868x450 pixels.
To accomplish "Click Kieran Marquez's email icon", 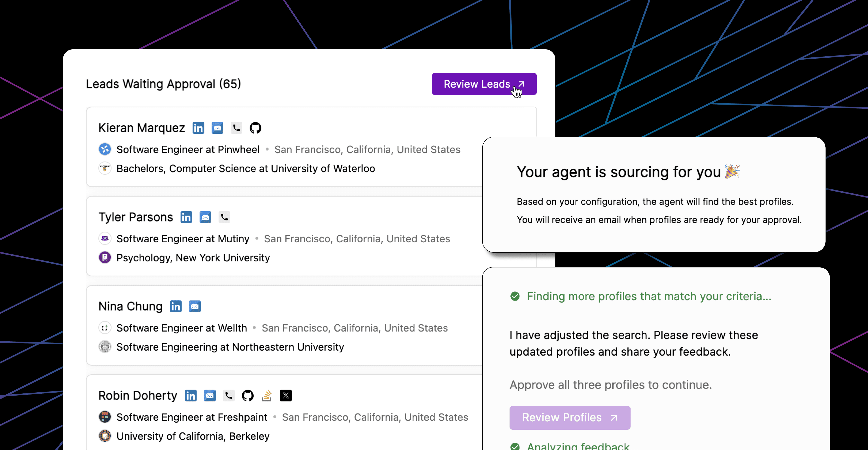I will click(x=217, y=128).
